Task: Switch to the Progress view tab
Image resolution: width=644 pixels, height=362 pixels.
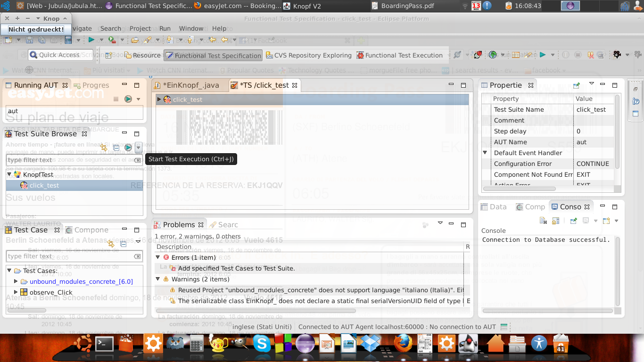Action: coord(91,85)
